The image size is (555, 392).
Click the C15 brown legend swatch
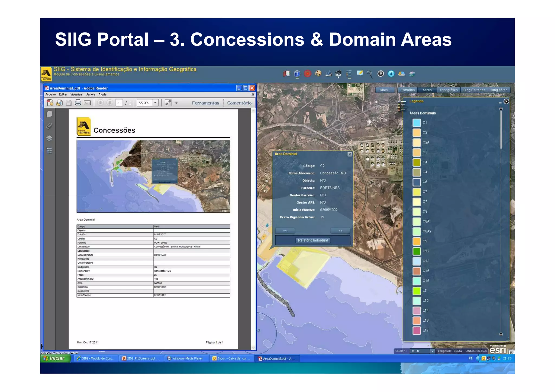tap(417, 271)
